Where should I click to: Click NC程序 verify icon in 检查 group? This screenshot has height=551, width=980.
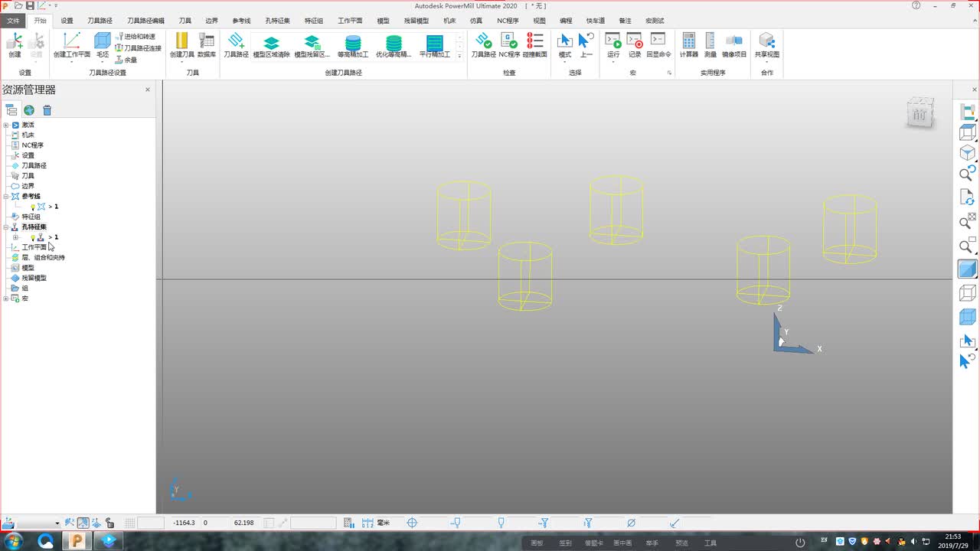coord(509,45)
